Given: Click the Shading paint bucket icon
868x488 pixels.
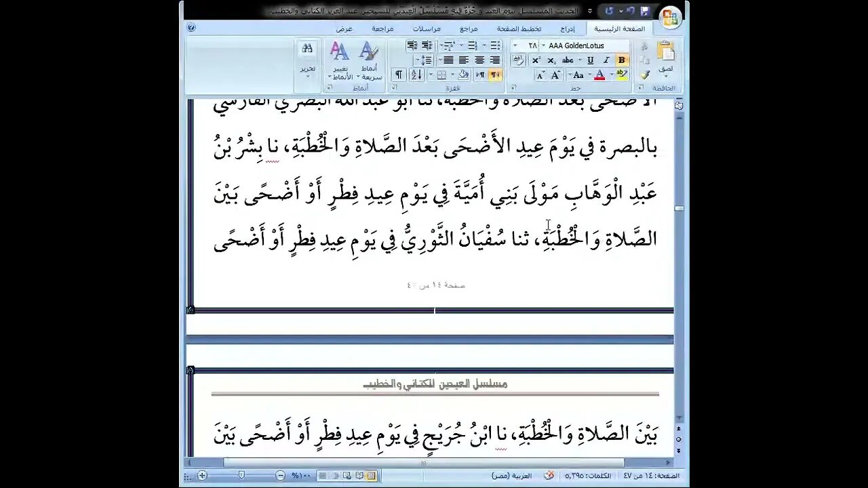Looking at the screenshot, I should tap(462, 75).
